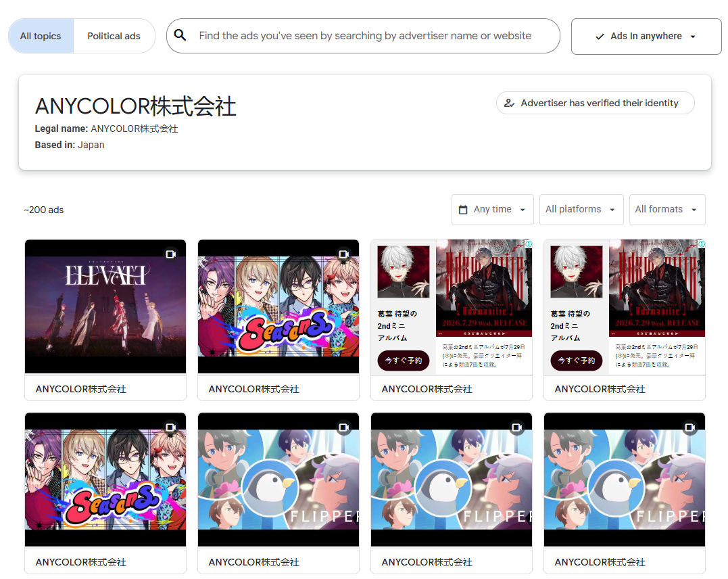728x579 pixels.
Task: Click video icon on the ELEVATE ad card
Action: (171, 254)
